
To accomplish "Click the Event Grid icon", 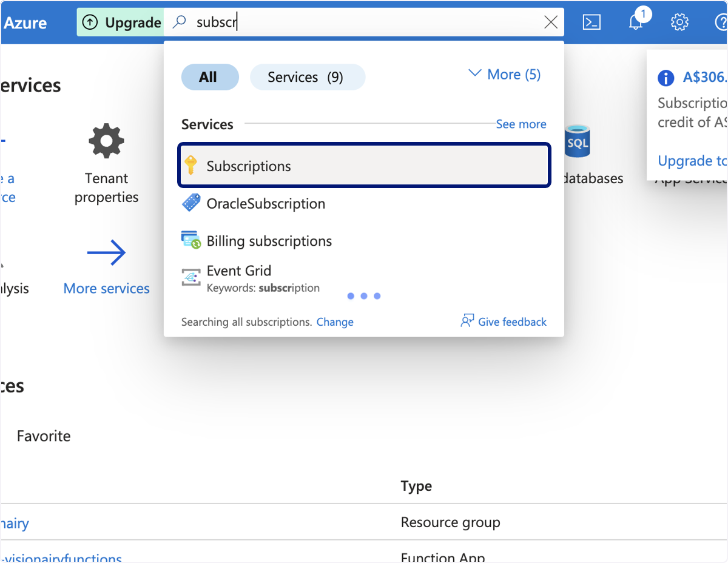I will pyautogui.click(x=191, y=277).
